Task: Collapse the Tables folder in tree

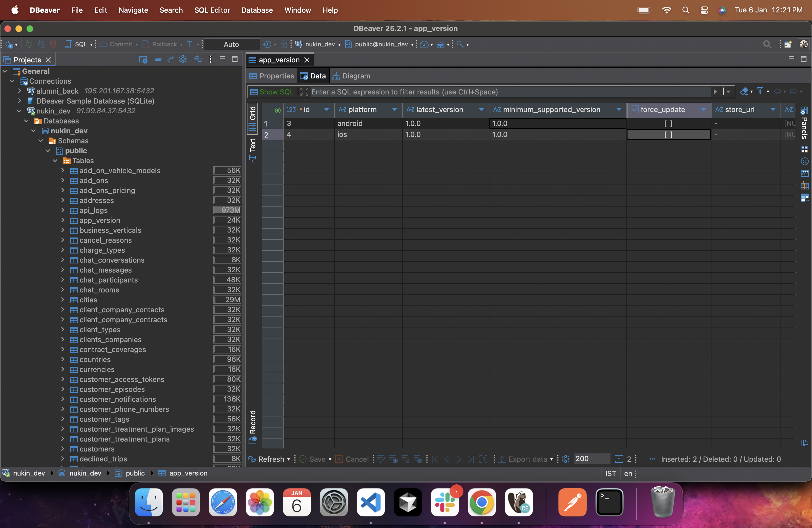Action: pyautogui.click(x=55, y=160)
